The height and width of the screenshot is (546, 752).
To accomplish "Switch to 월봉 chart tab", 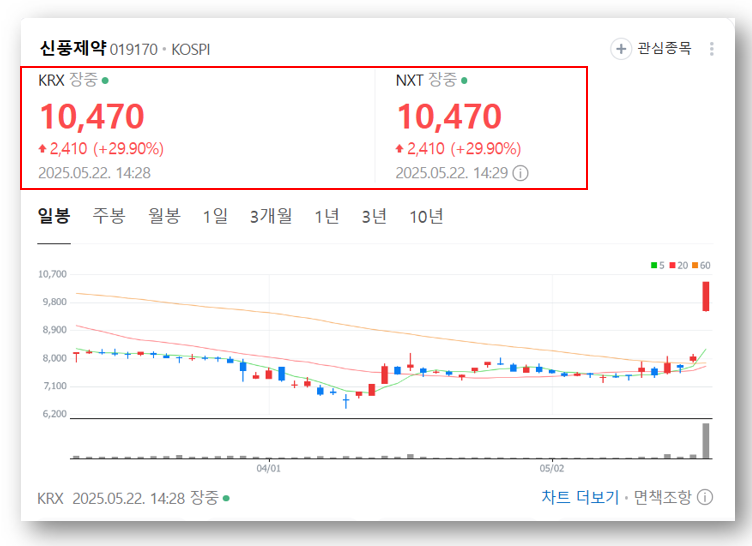I will click(x=164, y=216).
